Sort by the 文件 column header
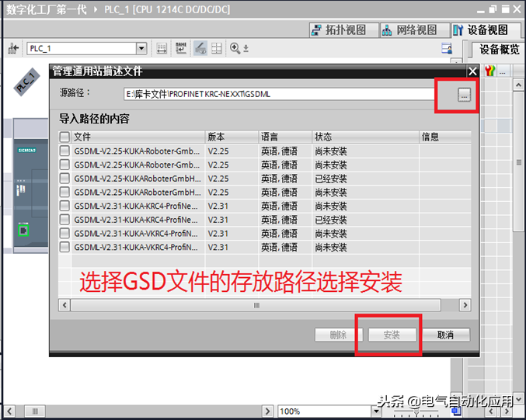The width and height of the screenshot is (526, 420). pyautogui.click(x=138, y=137)
